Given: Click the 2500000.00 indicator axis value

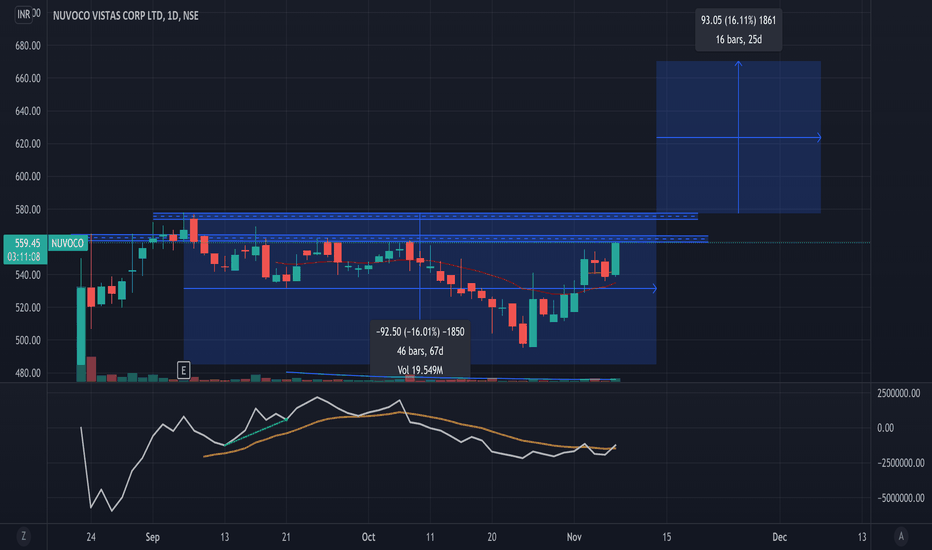Looking at the screenshot, I should point(898,393).
